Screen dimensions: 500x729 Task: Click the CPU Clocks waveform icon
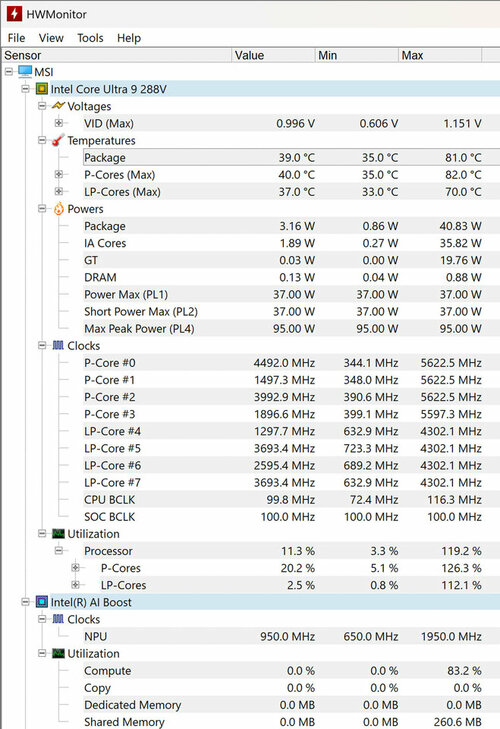[58, 345]
